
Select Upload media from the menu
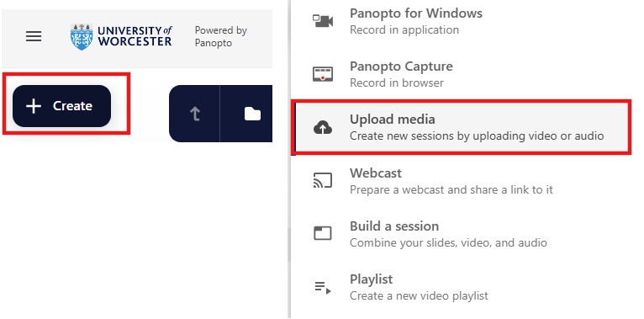[x=460, y=127]
